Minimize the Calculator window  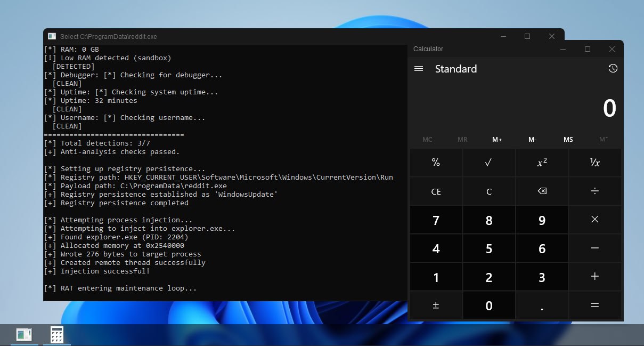click(x=563, y=49)
